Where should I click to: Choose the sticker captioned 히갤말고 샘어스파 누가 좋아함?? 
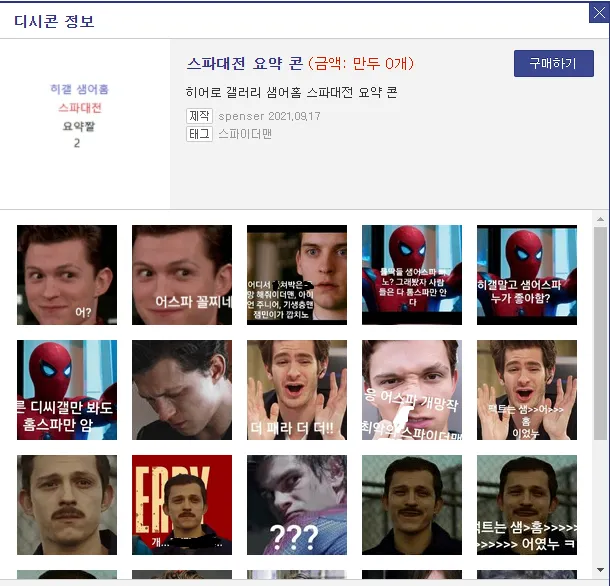(527, 275)
